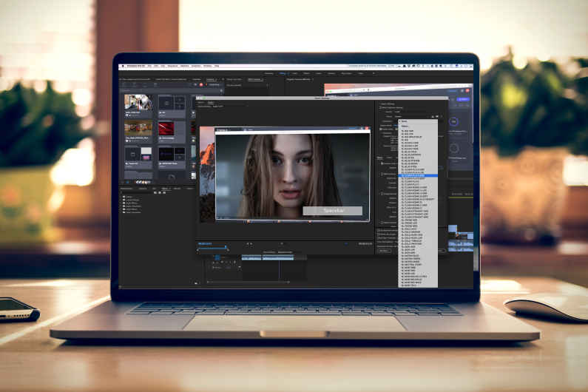Click the red-thumbnail clip icon in Project panel

tap(165, 127)
